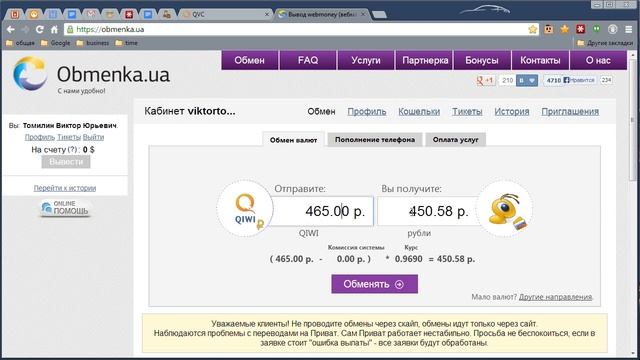Bookmark the page with the star icon

[532, 29]
